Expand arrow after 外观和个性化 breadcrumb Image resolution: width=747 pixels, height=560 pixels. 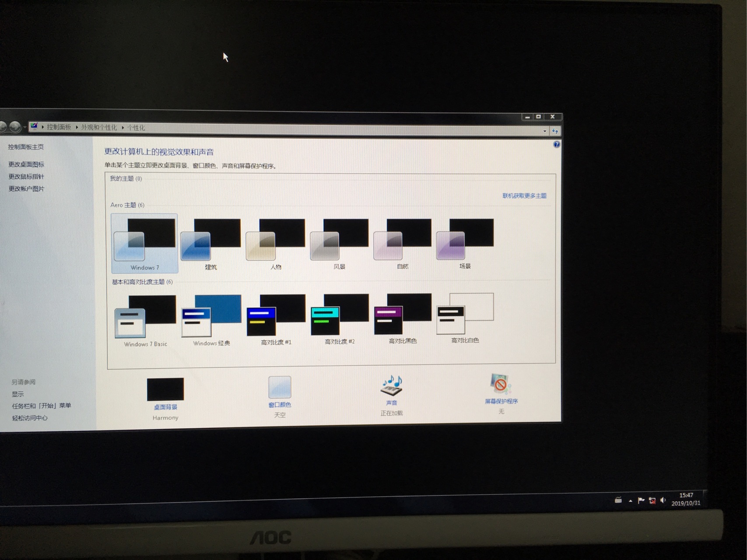tap(123, 128)
